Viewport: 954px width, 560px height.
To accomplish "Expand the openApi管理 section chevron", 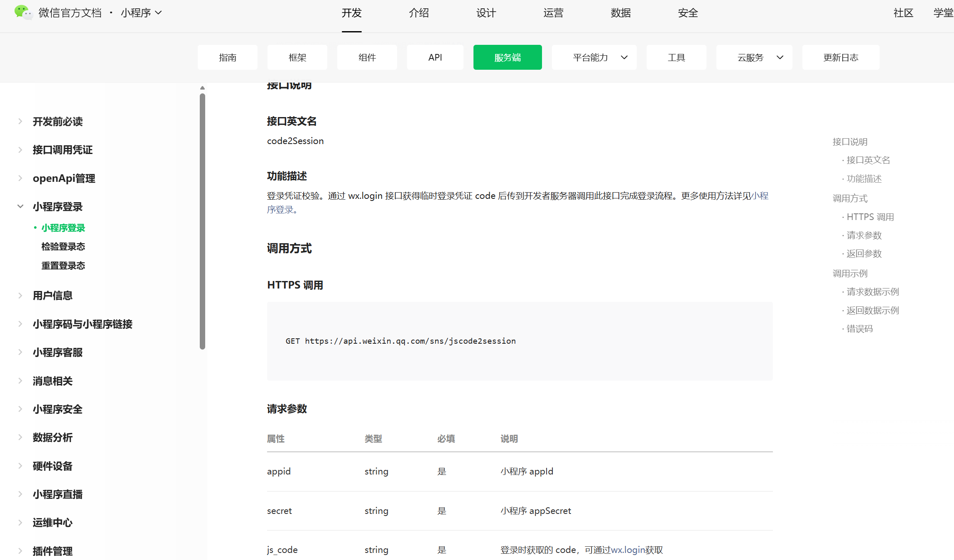I will tap(20, 178).
